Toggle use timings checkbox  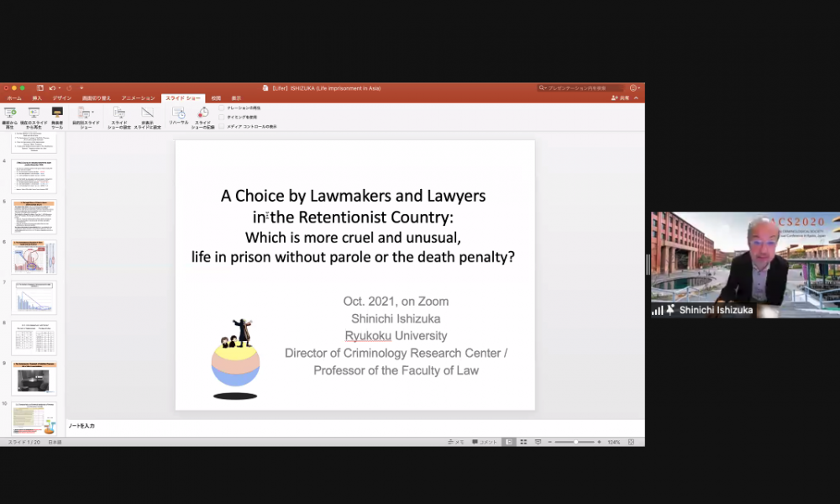click(221, 117)
